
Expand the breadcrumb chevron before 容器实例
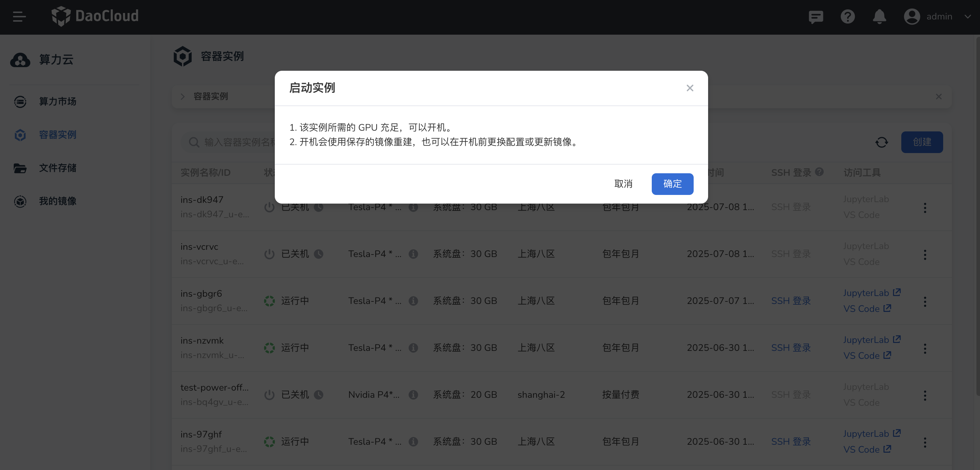[183, 97]
